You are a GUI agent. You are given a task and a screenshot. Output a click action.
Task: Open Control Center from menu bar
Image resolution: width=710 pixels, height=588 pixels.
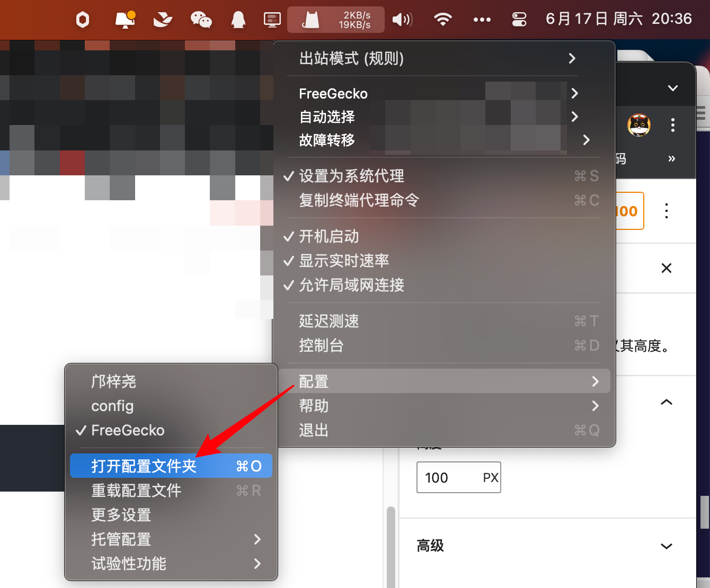point(519,20)
